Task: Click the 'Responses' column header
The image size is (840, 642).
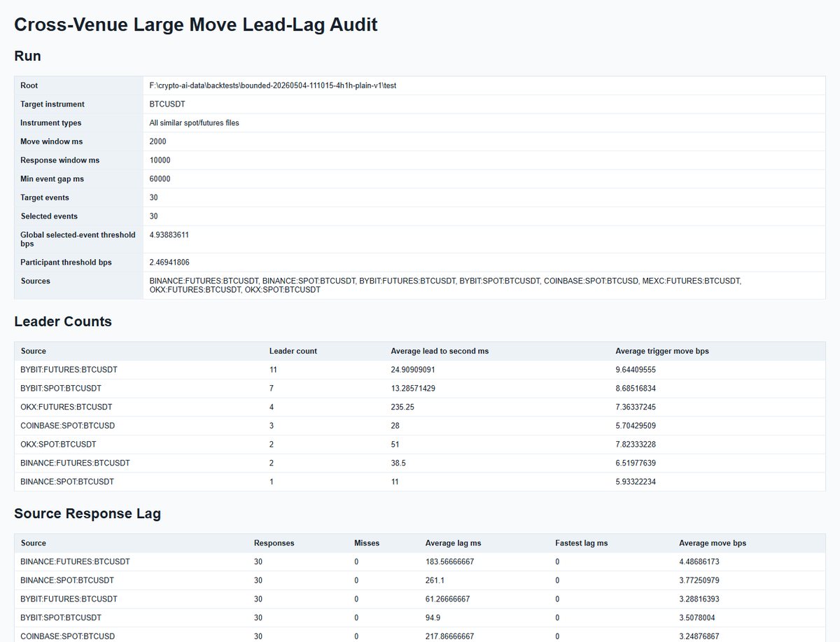Action: pos(274,543)
